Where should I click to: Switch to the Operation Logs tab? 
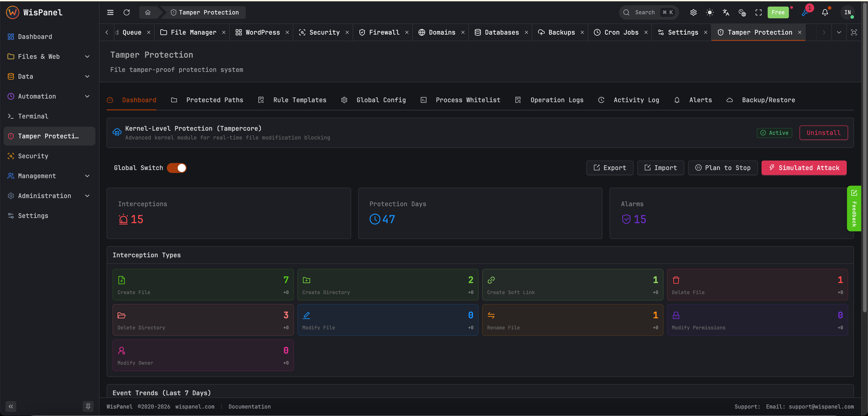[x=549, y=100]
